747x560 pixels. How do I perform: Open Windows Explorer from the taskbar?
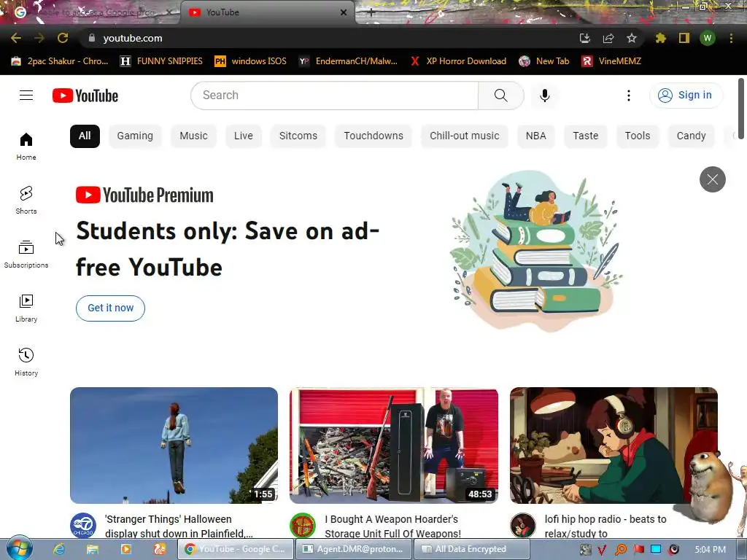click(93, 549)
